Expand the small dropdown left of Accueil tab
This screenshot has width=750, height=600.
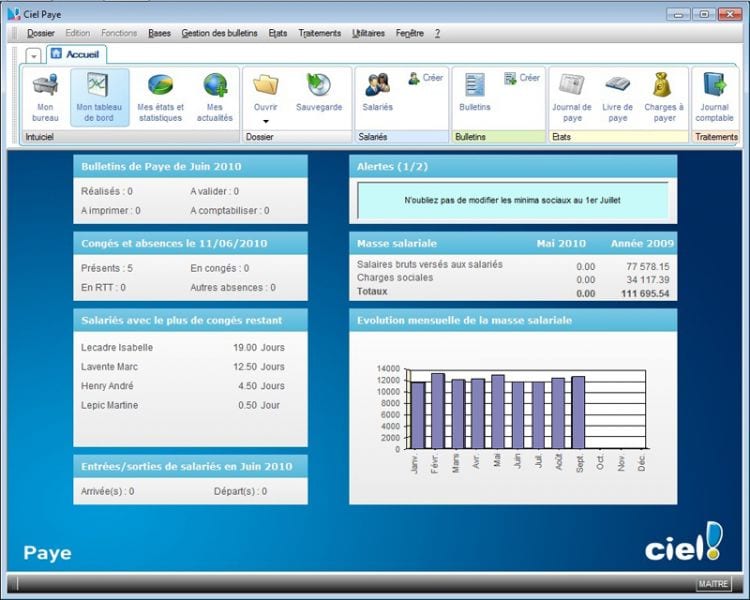[x=33, y=55]
